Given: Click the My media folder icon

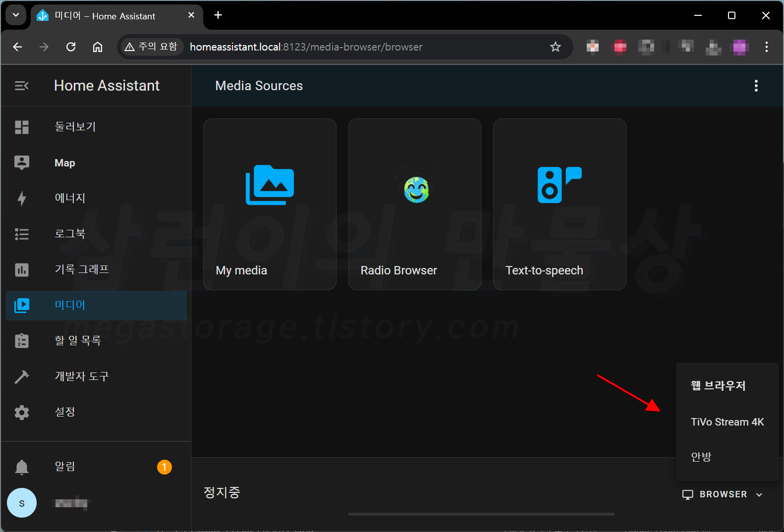Looking at the screenshot, I should (x=270, y=185).
